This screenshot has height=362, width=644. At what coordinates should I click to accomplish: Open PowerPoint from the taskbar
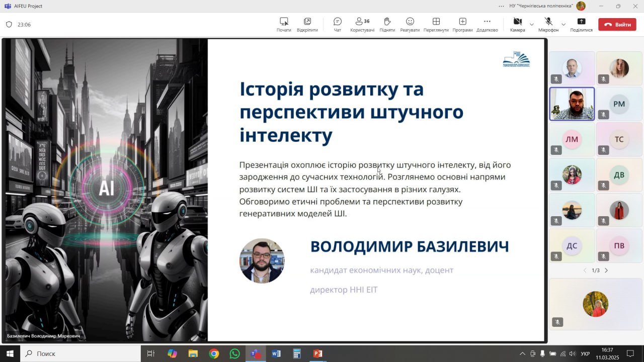point(317,353)
